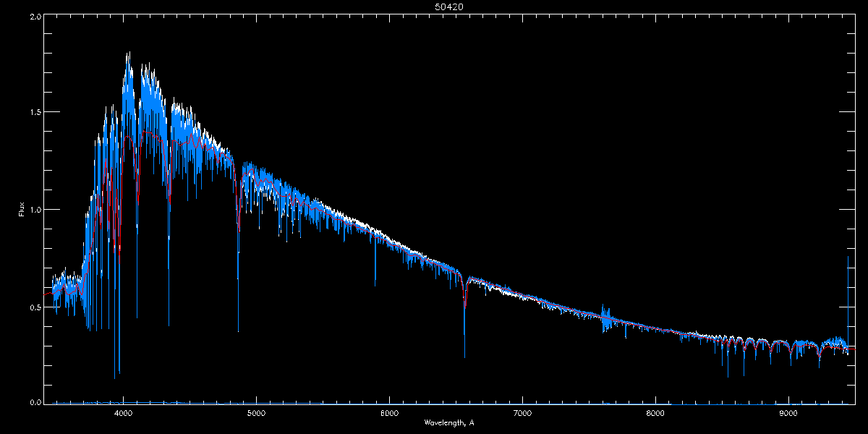Screen dimensions: 868x434
Task: Select the 8000 x-axis tick label
Action: pyautogui.click(x=655, y=413)
